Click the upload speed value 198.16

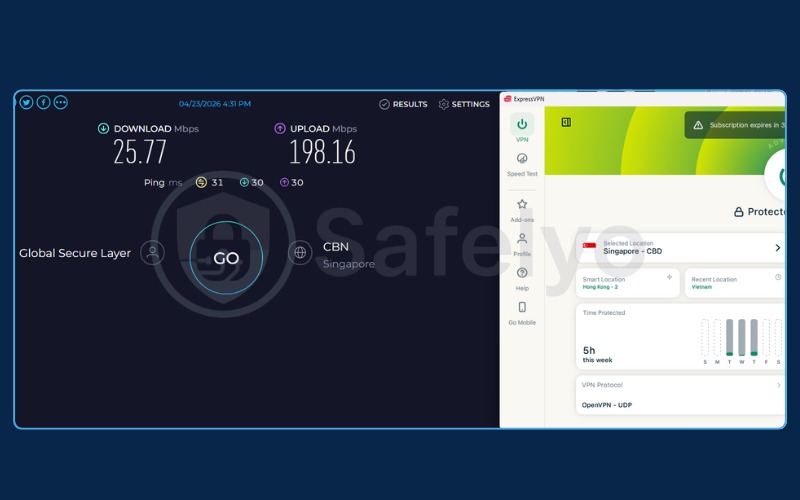pos(322,152)
